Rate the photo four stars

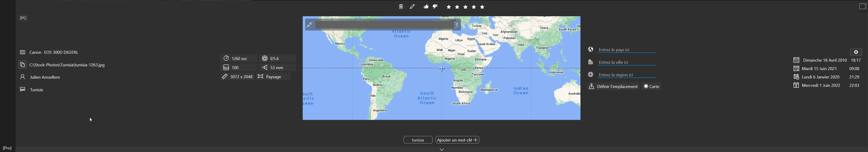click(x=474, y=7)
